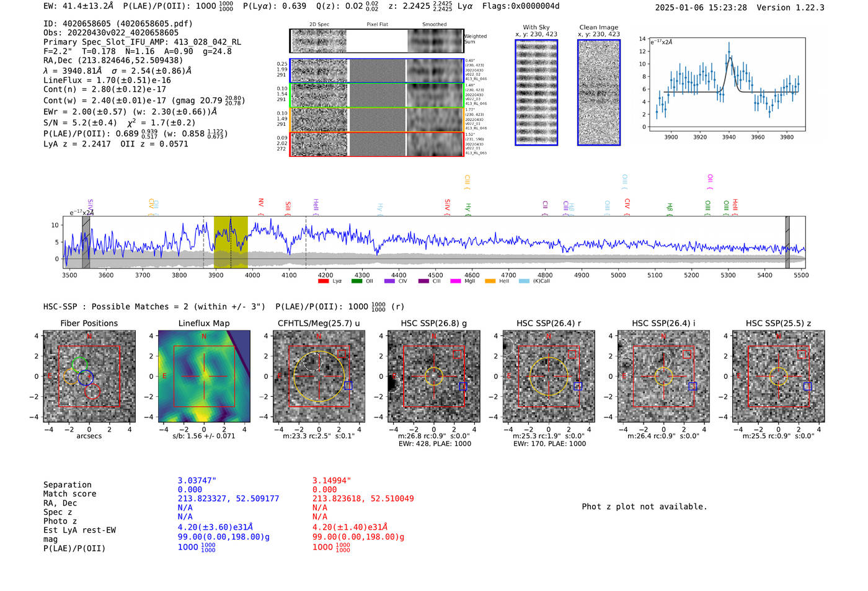Click the blue-bordered 2D fiber spectrum row

tap(376, 71)
